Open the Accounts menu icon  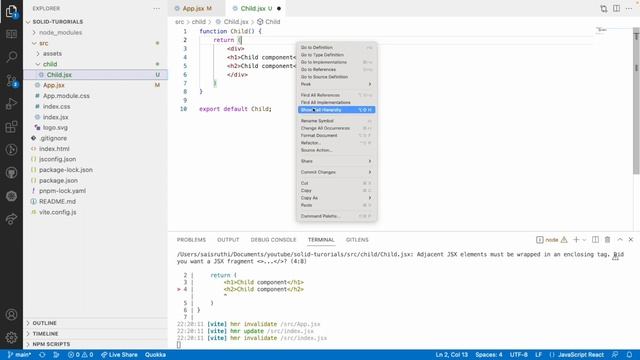point(11,315)
